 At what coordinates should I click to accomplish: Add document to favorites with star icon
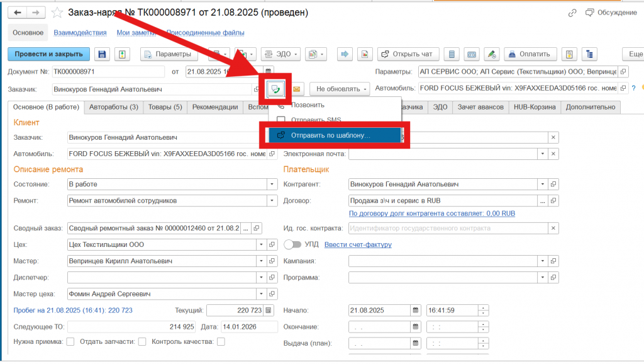(57, 13)
